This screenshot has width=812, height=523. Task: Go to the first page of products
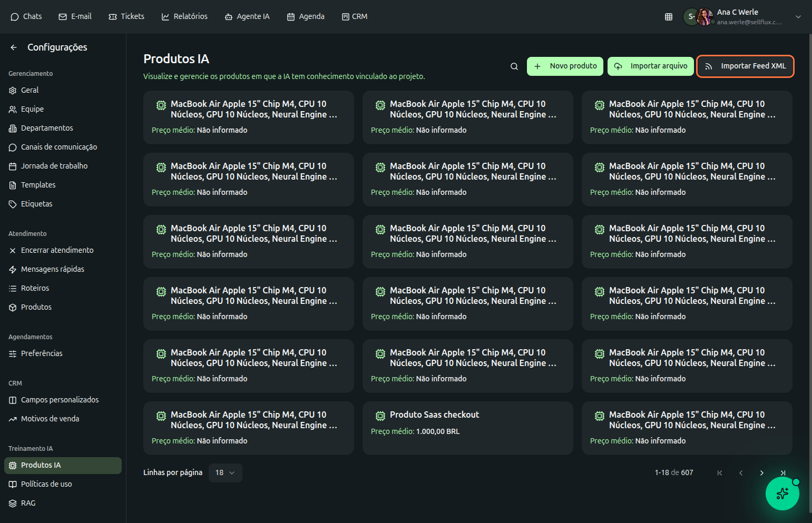tap(719, 473)
